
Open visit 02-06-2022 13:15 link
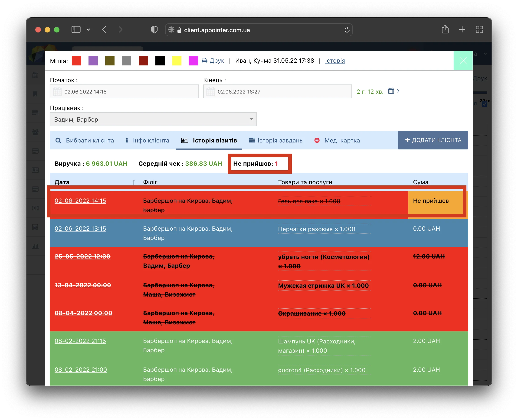(80, 228)
